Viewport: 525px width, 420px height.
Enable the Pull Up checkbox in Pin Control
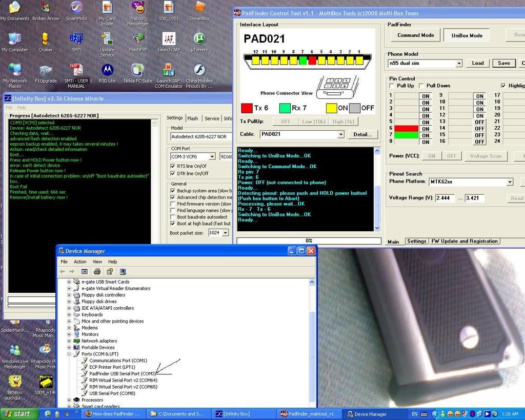pos(392,86)
